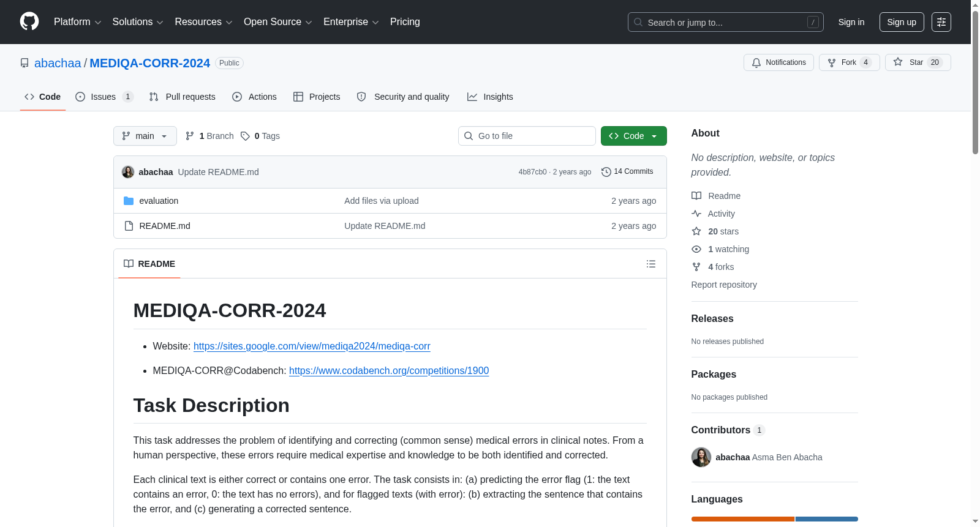The width and height of the screenshot is (980, 527).
Task: View the 0 Tags list
Action: point(260,136)
